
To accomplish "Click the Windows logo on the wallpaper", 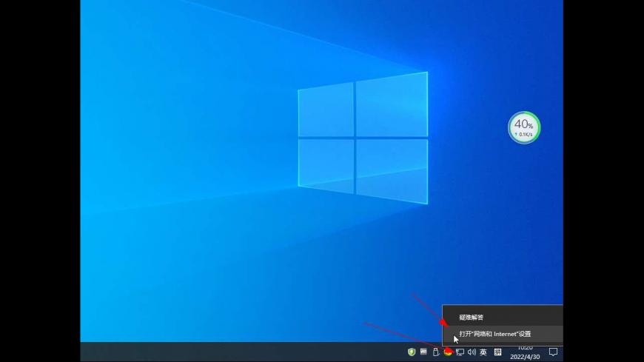I will [363, 138].
